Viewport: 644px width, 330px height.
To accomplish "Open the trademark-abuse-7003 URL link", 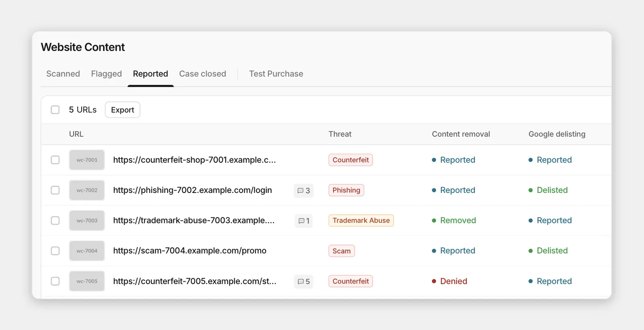I will point(194,220).
